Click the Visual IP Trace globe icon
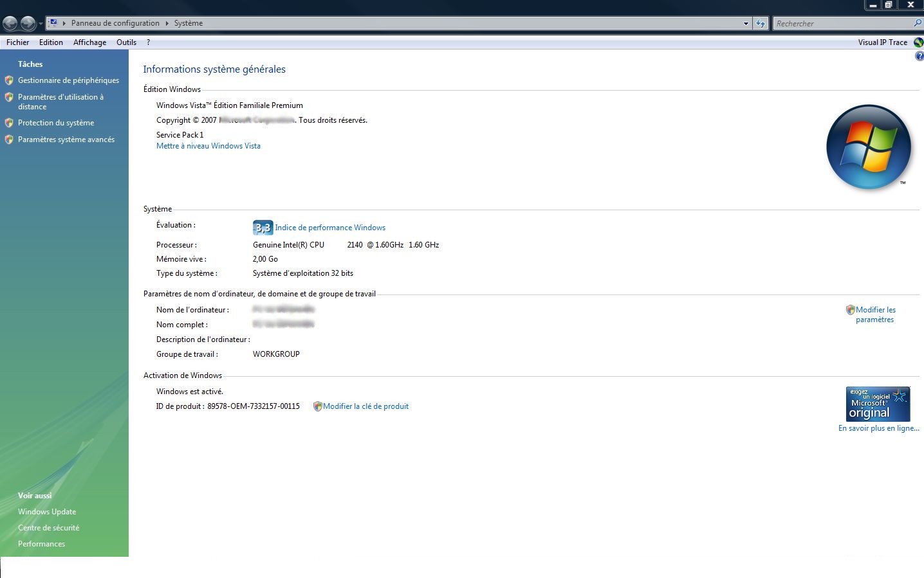This screenshot has height=578, width=924. (x=918, y=42)
